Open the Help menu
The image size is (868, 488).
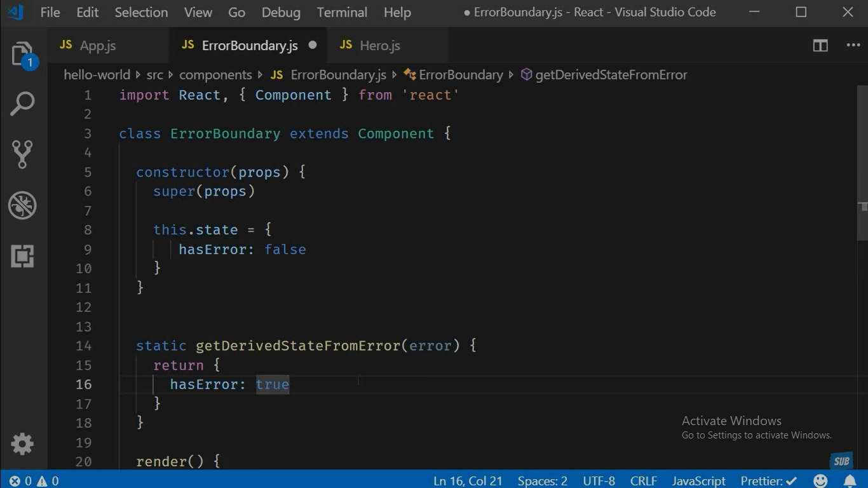click(x=397, y=12)
